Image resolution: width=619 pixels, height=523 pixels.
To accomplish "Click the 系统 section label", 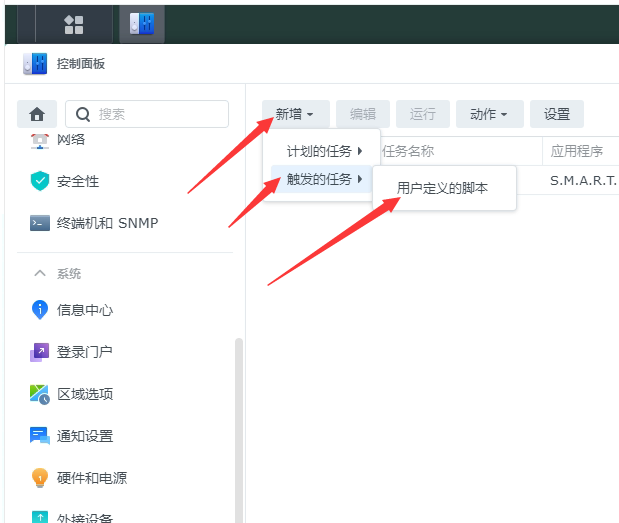I will pos(69,273).
